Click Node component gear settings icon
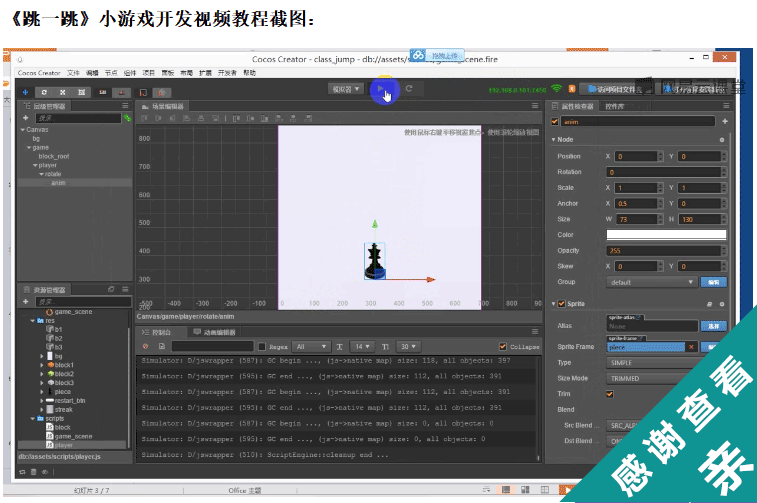Image resolution: width=757 pixels, height=503 pixels. (722, 140)
